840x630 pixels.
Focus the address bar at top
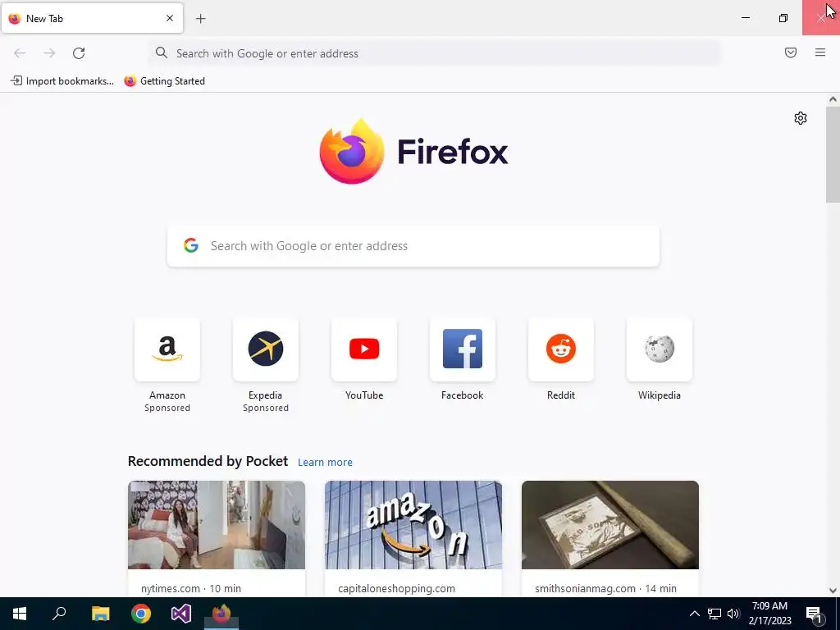tap(434, 53)
